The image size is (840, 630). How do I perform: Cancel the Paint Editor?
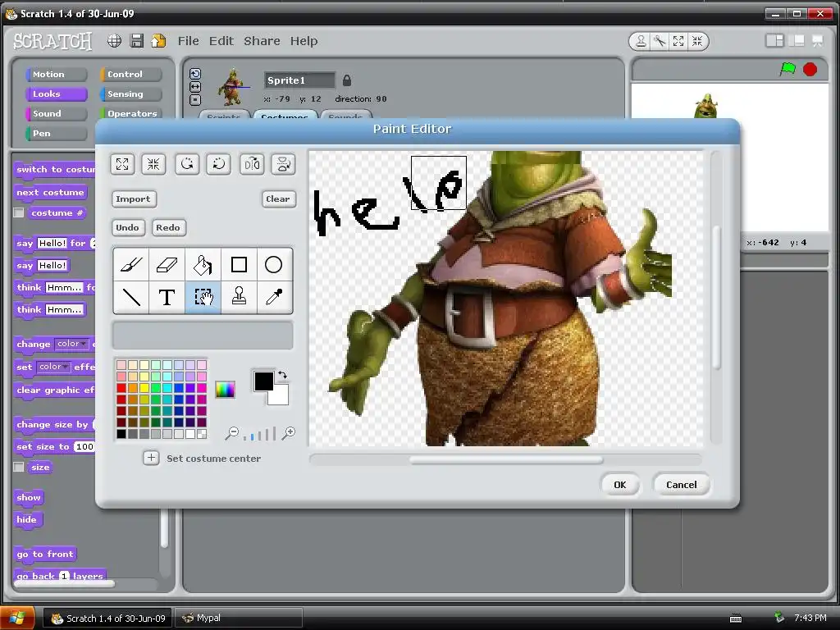tap(682, 484)
